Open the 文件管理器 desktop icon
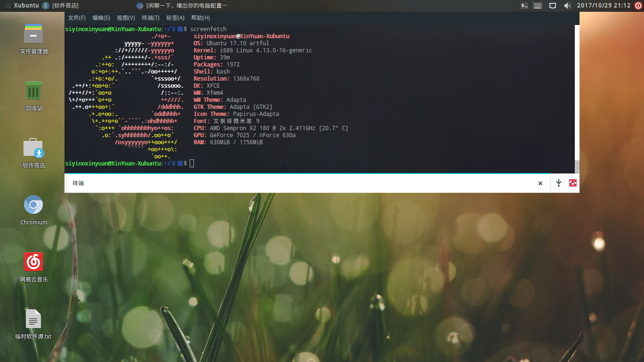The height and width of the screenshot is (362, 644). pos(33,34)
